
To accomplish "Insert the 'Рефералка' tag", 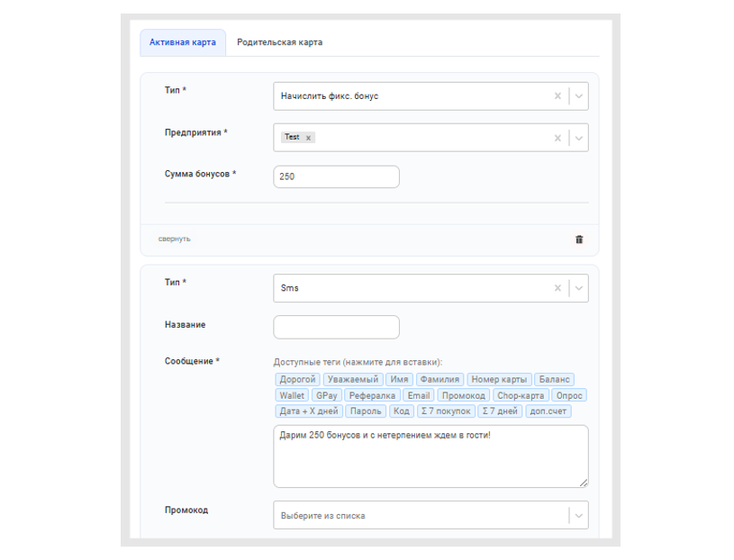I will click(372, 395).
